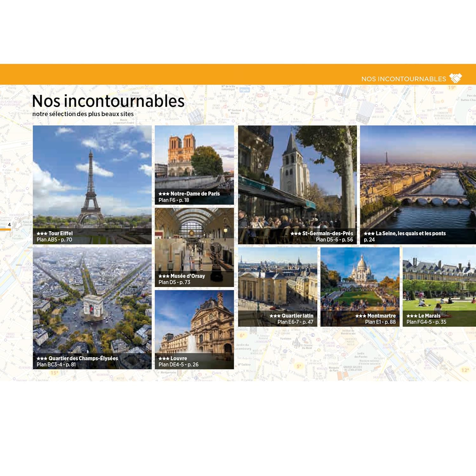
Task: Click the stars beside Louvre caption
Action: (x=164, y=359)
